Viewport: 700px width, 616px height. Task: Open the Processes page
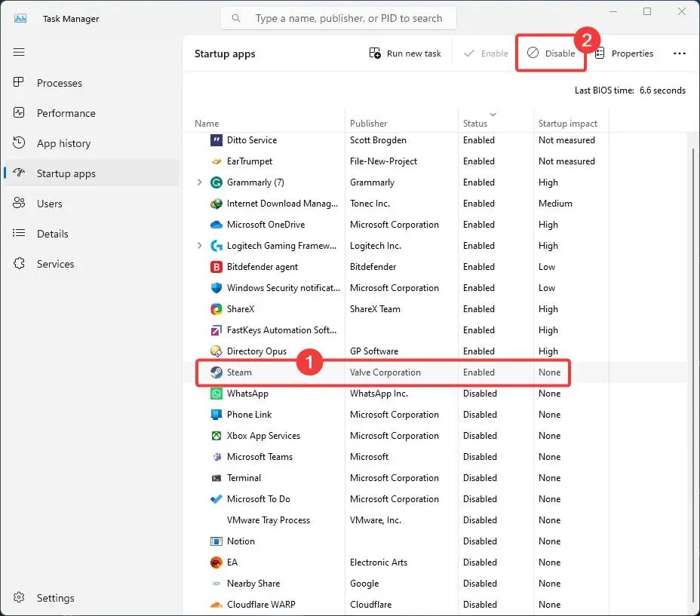point(91,83)
